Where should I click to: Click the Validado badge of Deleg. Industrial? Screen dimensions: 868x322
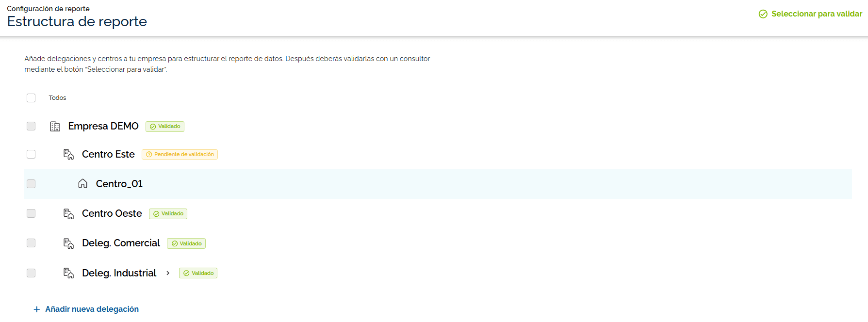[x=198, y=273]
